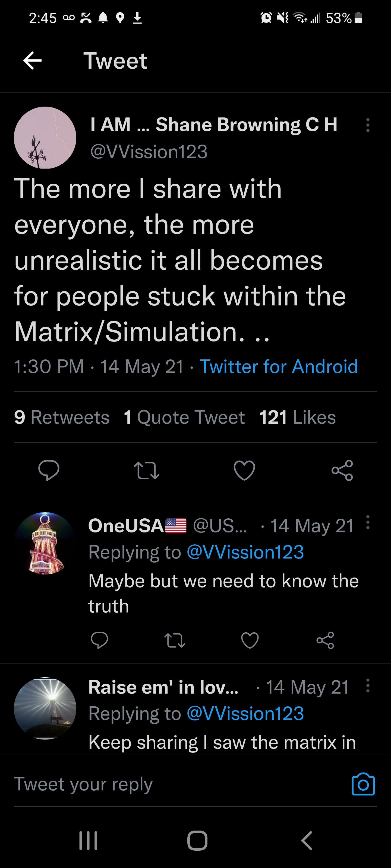Share OneUSA's reply

[x=325, y=640]
